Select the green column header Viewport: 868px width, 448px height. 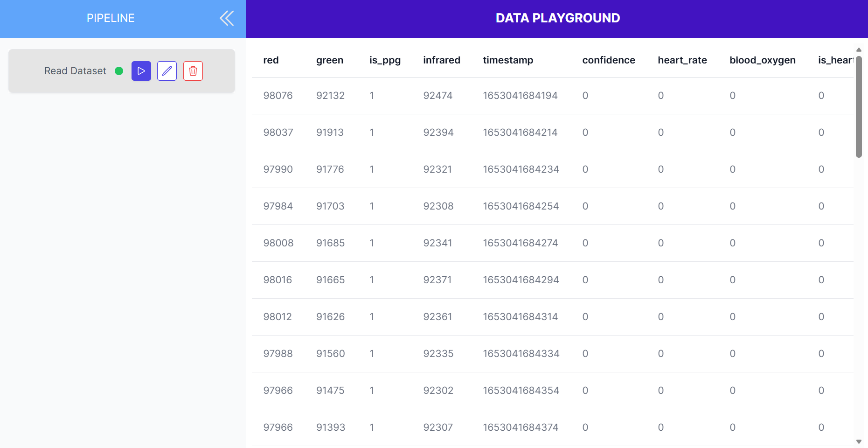330,60
